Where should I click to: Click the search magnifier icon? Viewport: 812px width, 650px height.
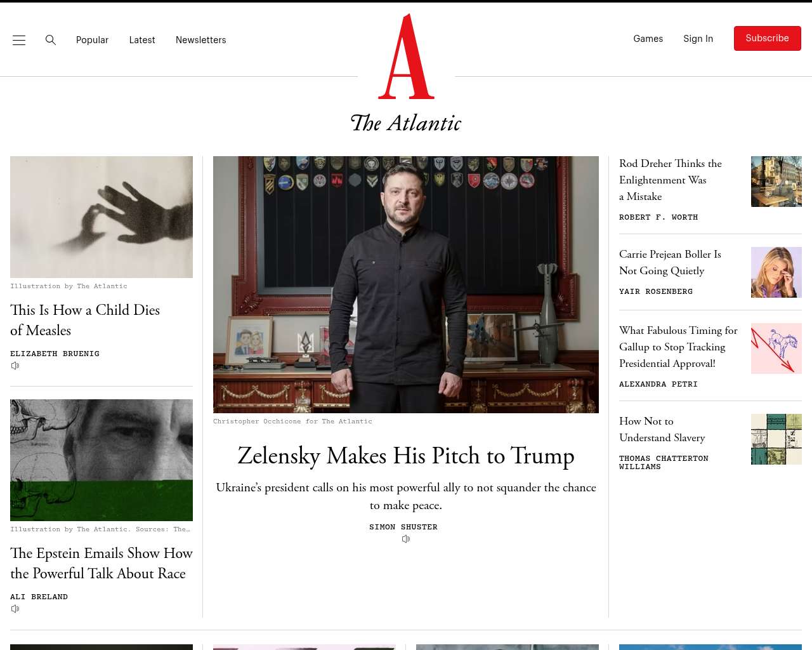coord(51,40)
